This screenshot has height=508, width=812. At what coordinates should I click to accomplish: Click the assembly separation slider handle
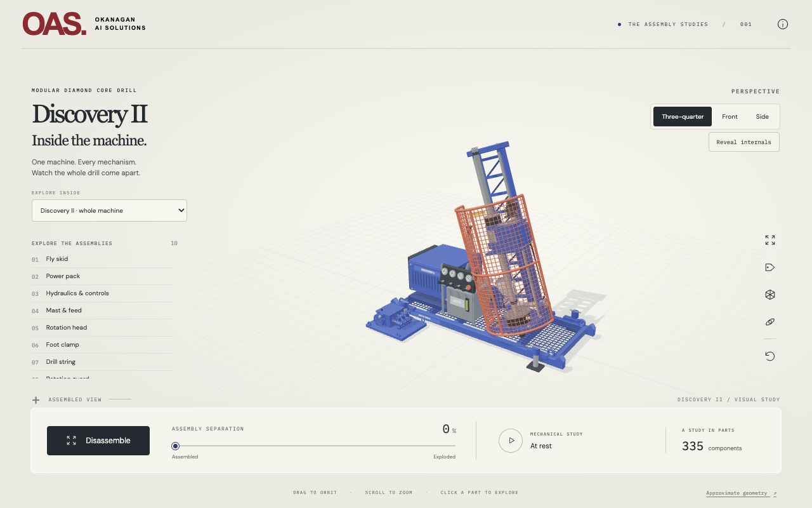pos(176,446)
